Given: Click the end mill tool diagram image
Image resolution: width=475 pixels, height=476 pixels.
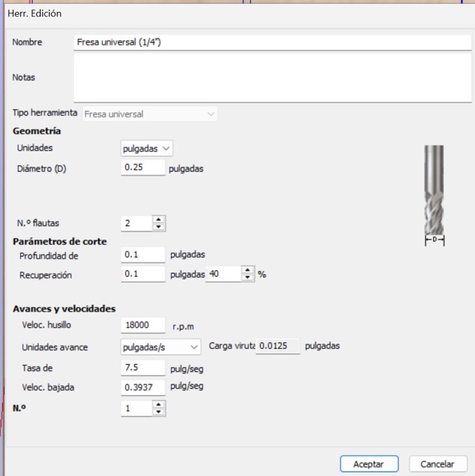Looking at the screenshot, I should tap(434, 195).
